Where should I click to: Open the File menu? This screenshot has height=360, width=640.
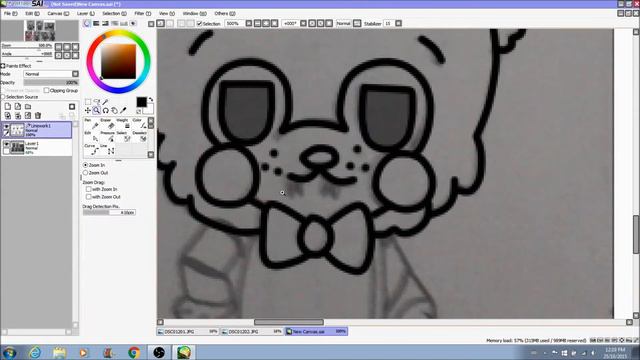pos(10,13)
